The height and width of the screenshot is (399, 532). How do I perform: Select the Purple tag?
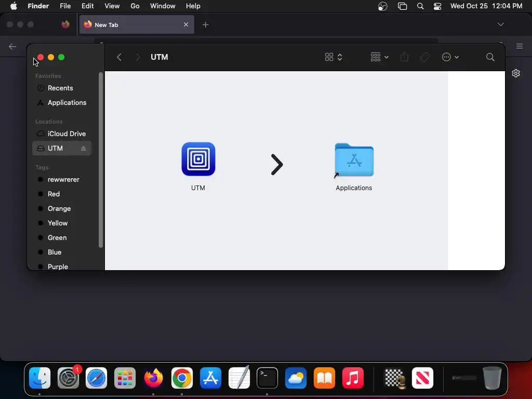(62, 267)
